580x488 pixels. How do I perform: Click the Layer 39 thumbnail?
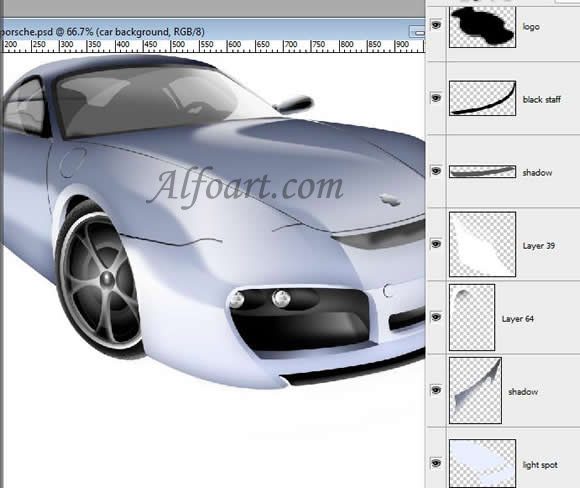(482, 244)
